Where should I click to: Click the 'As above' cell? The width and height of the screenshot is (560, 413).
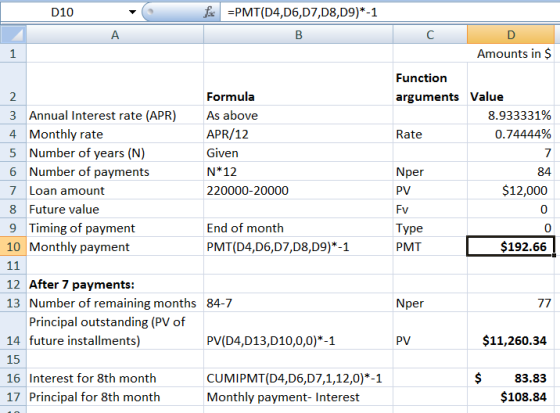point(299,115)
